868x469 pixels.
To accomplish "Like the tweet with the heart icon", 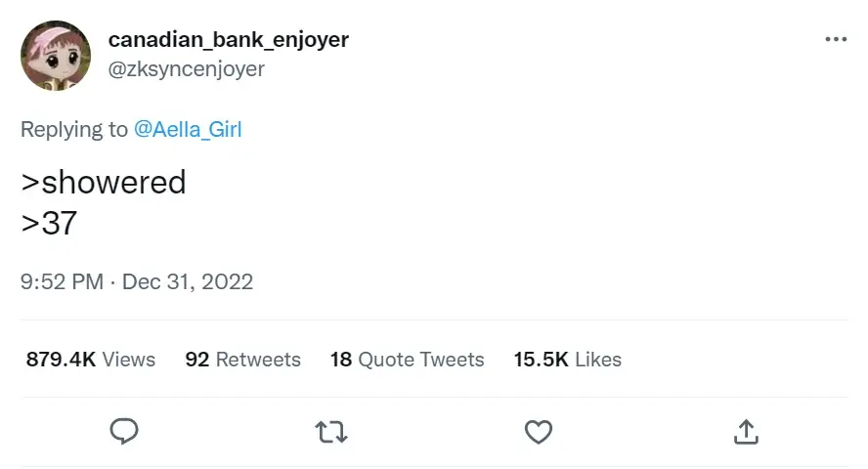I will click(539, 431).
